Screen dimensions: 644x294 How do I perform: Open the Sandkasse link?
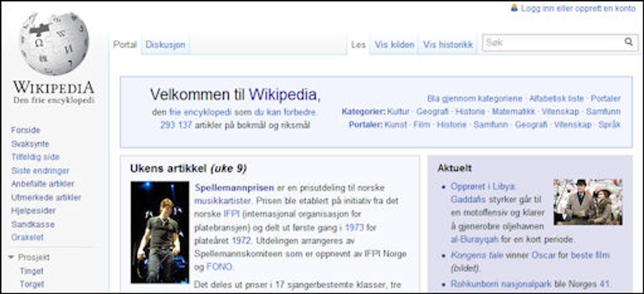click(x=33, y=224)
